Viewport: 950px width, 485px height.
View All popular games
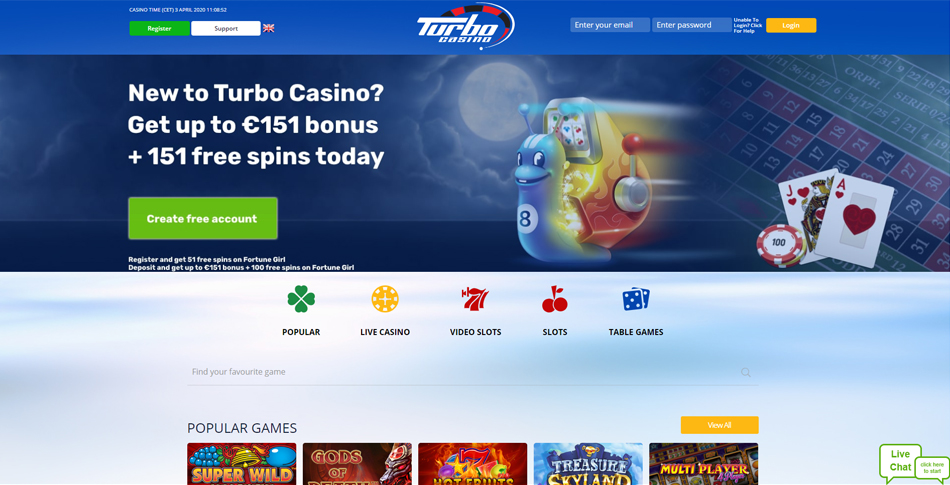719,425
